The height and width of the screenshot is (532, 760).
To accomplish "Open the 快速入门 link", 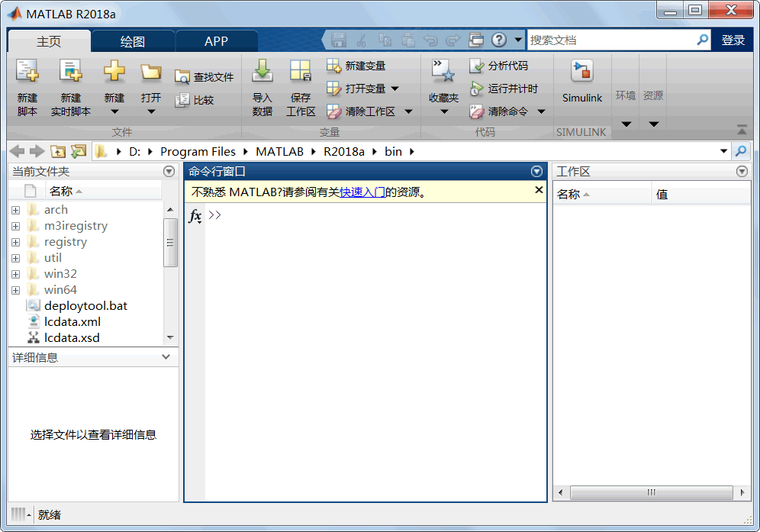I will click(362, 192).
